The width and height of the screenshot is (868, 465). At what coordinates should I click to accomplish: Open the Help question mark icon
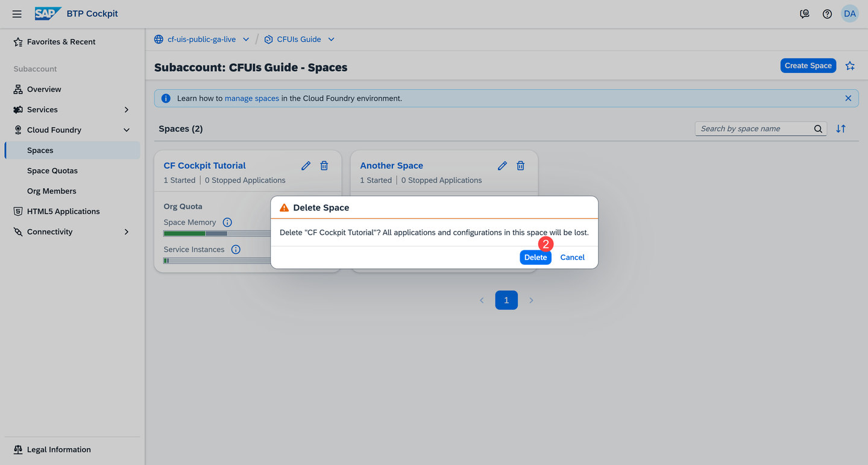(x=827, y=14)
